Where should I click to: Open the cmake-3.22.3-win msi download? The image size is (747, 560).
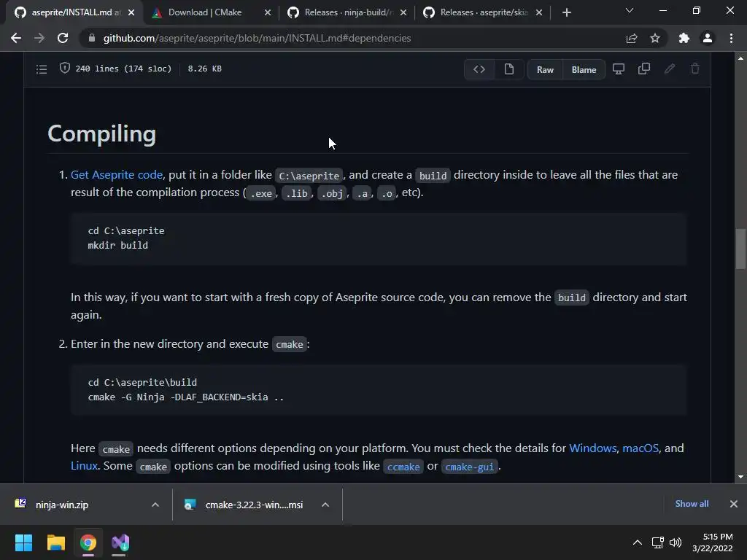[254, 505]
